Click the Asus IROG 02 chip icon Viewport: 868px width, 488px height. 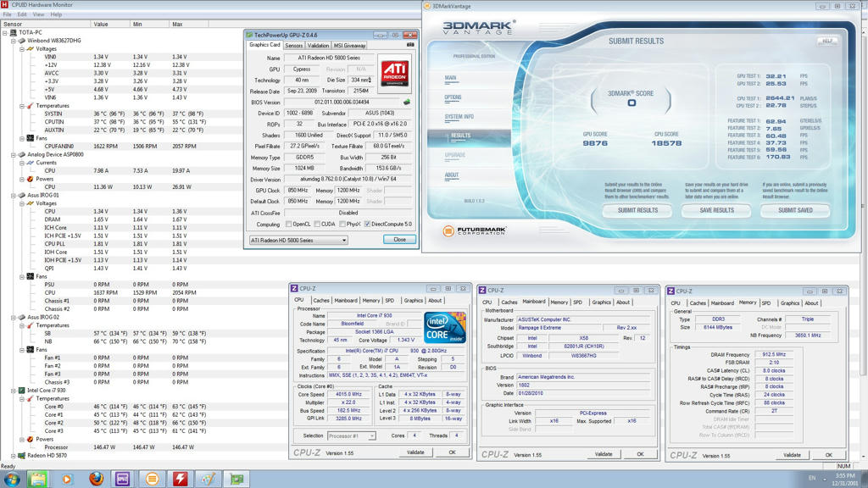coord(22,317)
